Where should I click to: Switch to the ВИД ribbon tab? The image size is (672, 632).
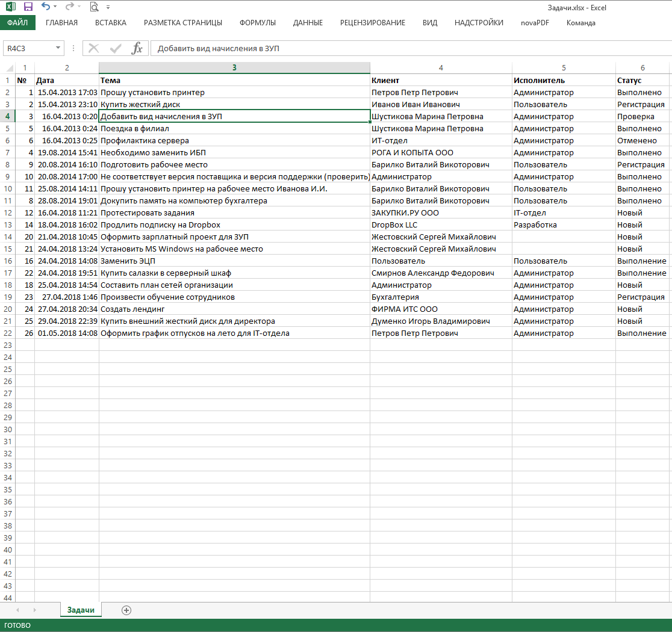[x=430, y=23]
